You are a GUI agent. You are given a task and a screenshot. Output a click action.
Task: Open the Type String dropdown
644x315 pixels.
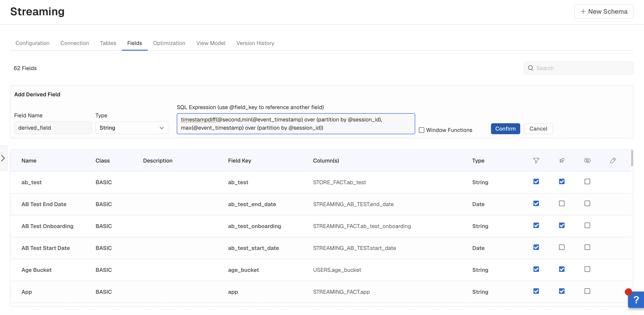tap(132, 128)
